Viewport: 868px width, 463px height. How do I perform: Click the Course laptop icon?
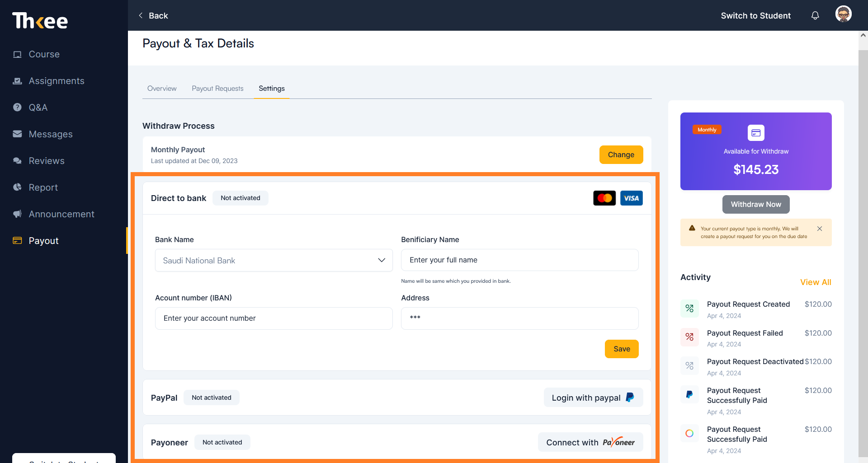[17, 54]
